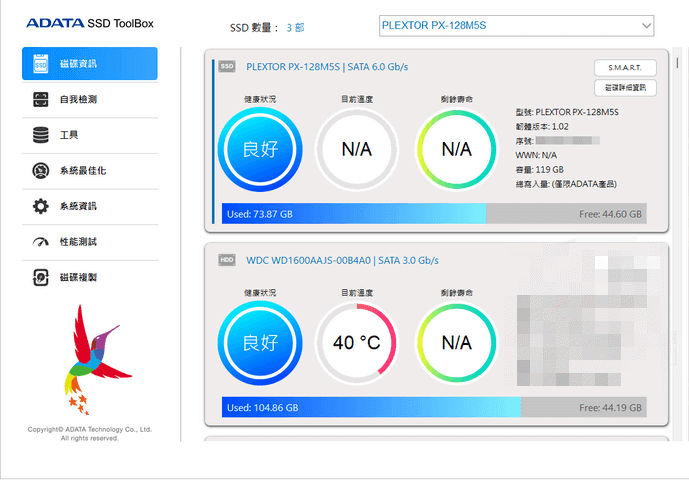Click the Used 104.86 GB capacity bar
Viewport: 689px width, 480px height.
tap(371, 407)
